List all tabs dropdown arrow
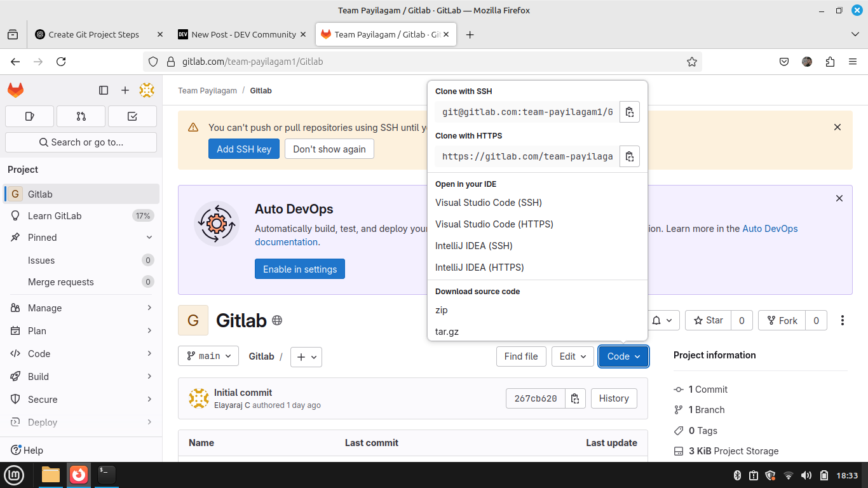 click(x=855, y=34)
